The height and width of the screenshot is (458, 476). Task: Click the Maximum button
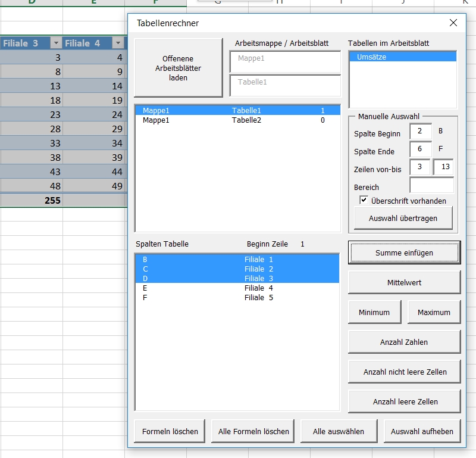point(434,312)
